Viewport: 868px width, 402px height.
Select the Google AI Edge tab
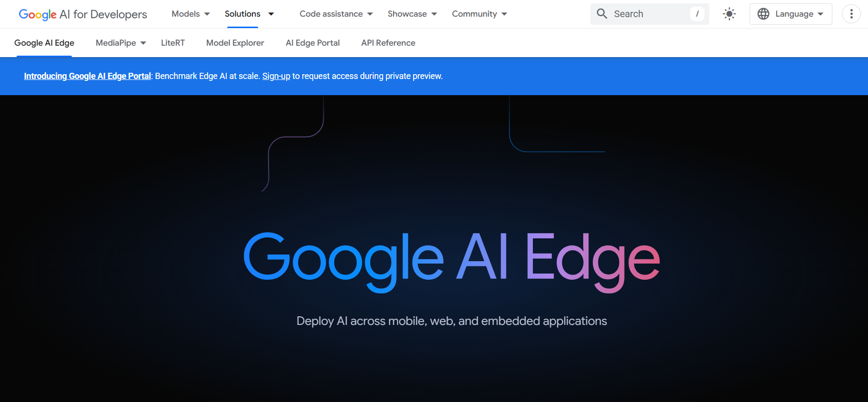tap(44, 43)
